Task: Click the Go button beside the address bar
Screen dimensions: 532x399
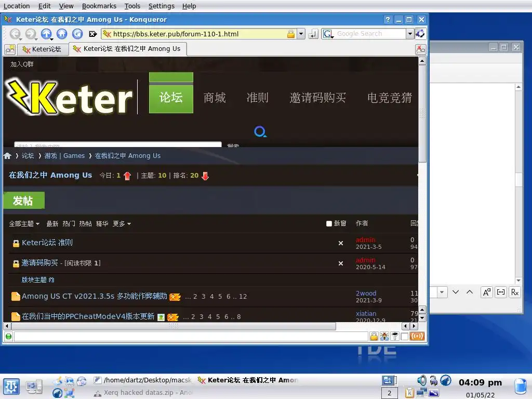Action: point(313,34)
